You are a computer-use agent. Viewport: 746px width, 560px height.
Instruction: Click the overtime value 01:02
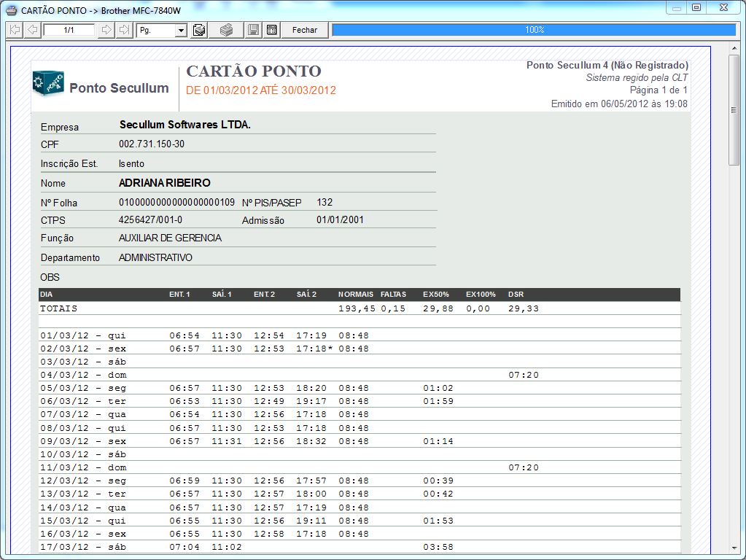[438, 388]
